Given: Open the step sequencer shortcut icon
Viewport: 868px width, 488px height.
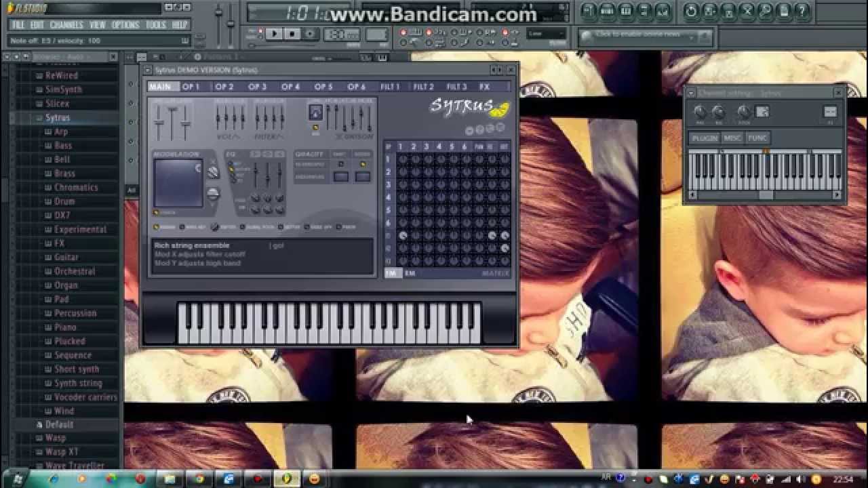Looking at the screenshot, I should (608, 11).
